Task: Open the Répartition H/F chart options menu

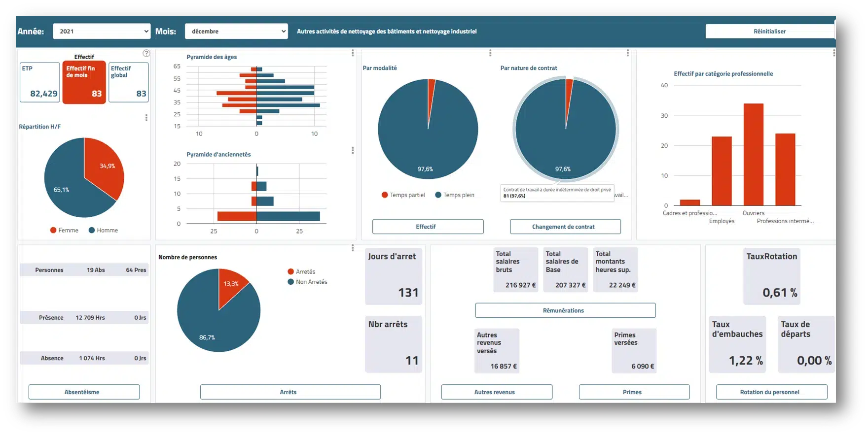Action: click(146, 118)
